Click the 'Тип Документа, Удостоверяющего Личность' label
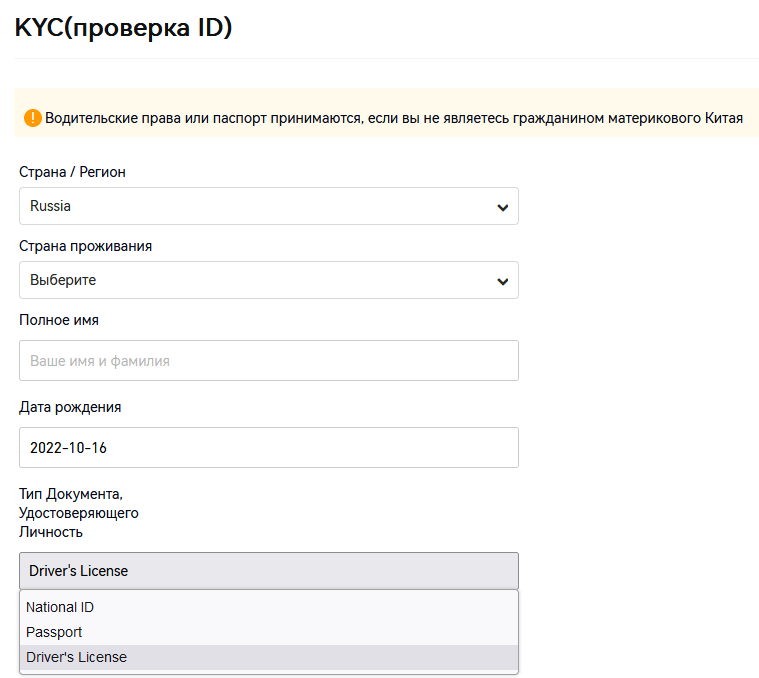The width and height of the screenshot is (759, 678). (x=78, y=512)
